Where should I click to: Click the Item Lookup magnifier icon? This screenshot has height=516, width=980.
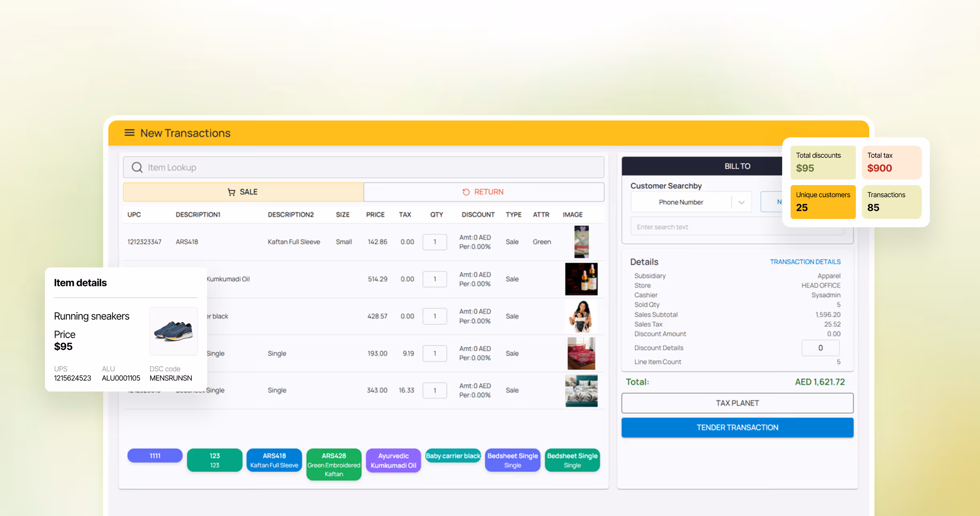(x=136, y=167)
